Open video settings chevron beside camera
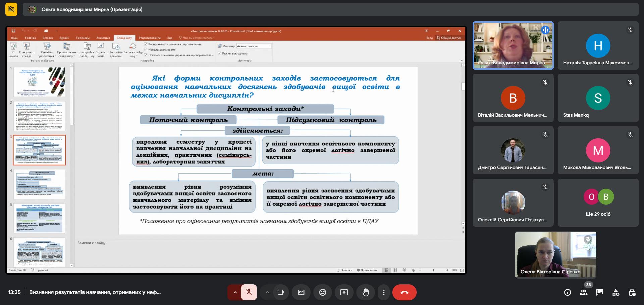 267,292
